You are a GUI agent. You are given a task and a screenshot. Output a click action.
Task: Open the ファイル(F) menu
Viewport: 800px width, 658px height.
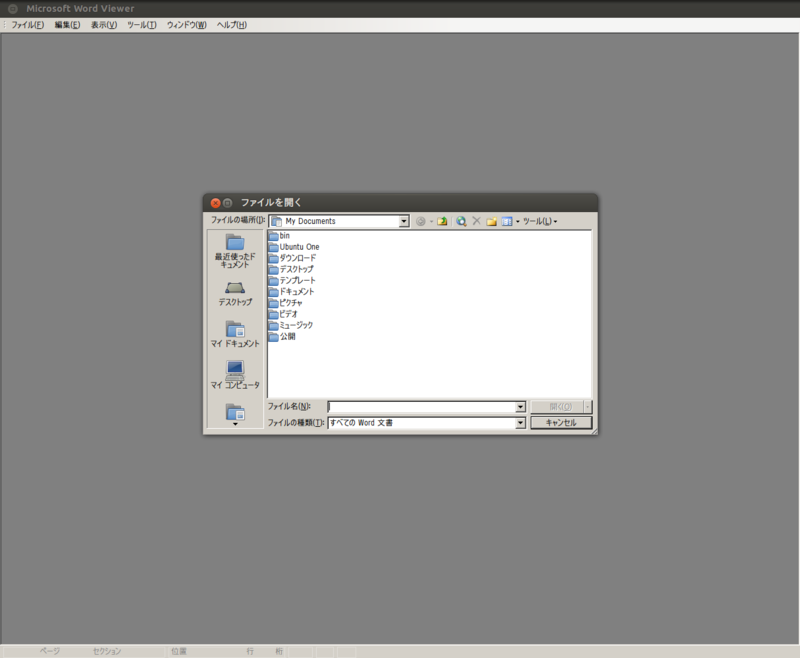(28, 25)
